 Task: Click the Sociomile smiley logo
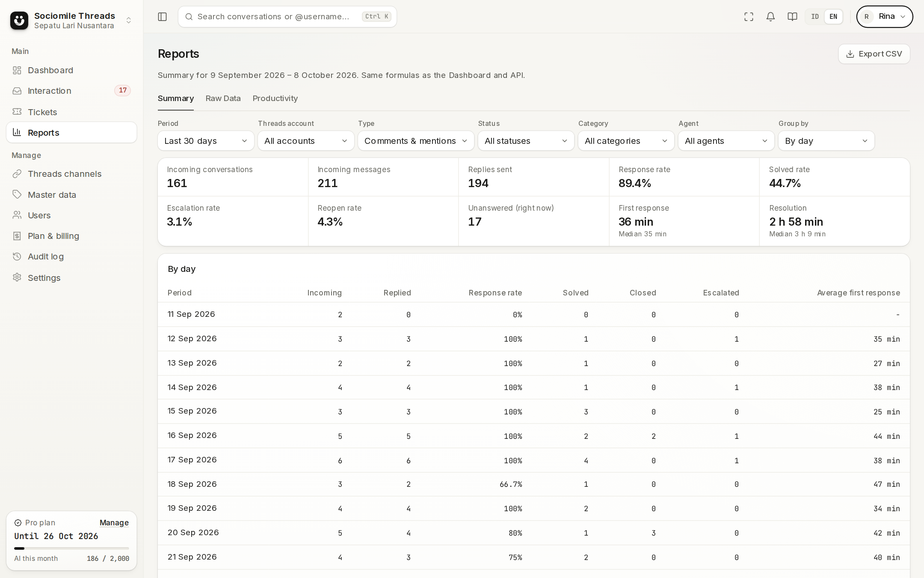[19, 20]
